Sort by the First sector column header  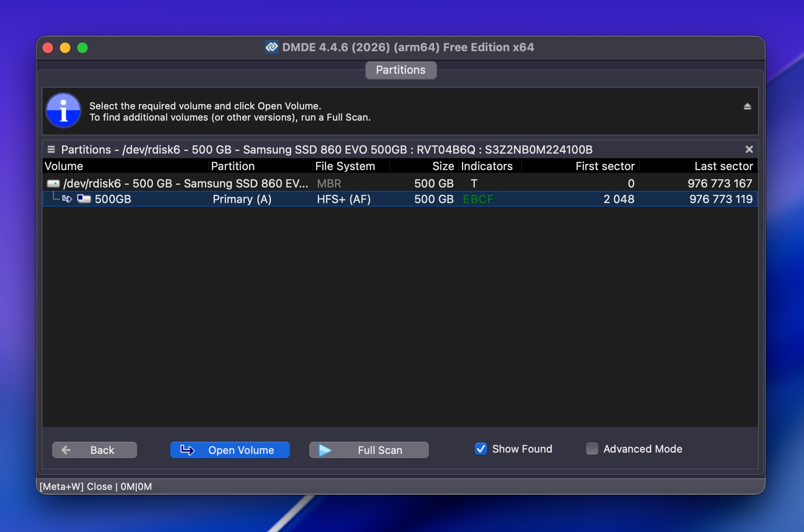[605, 166]
